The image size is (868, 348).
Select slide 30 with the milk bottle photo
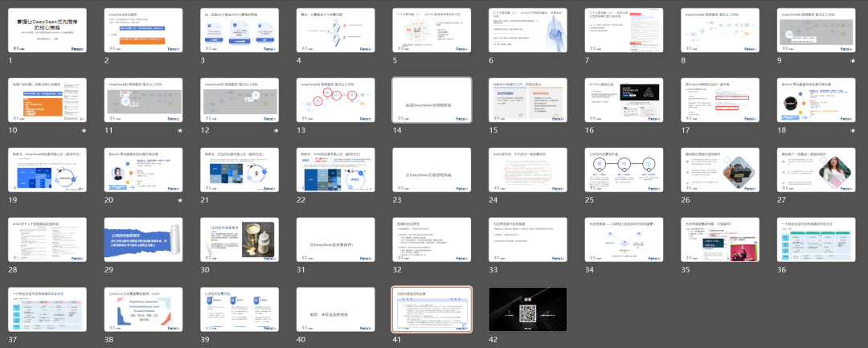tap(239, 240)
